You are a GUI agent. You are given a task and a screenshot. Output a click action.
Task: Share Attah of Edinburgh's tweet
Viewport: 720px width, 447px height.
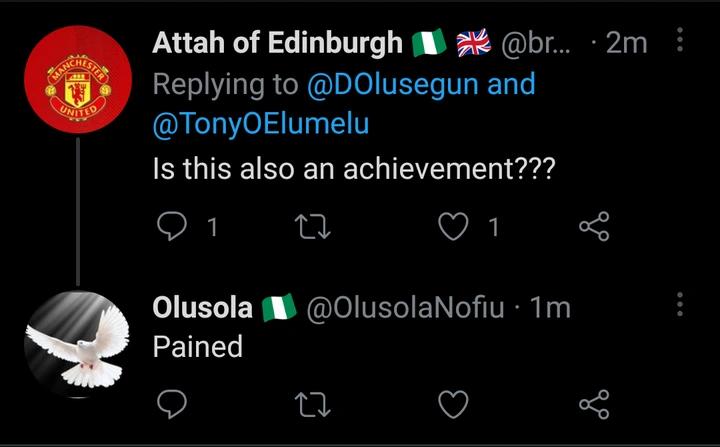coord(594,229)
